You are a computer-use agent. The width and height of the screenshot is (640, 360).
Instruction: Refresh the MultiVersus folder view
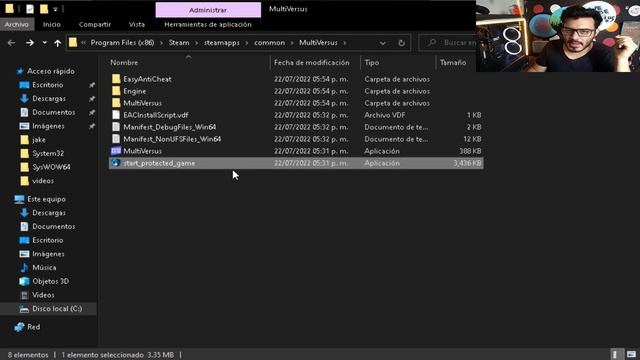coord(402,43)
